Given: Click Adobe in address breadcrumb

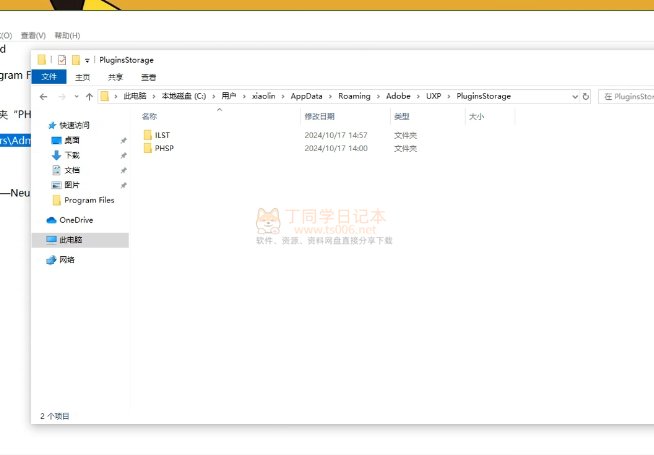Looking at the screenshot, I should (398, 96).
